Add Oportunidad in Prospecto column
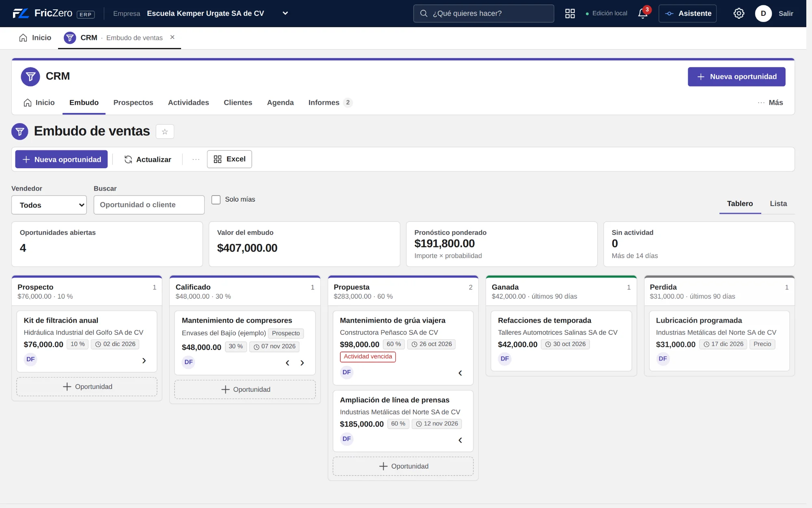 pos(87,386)
